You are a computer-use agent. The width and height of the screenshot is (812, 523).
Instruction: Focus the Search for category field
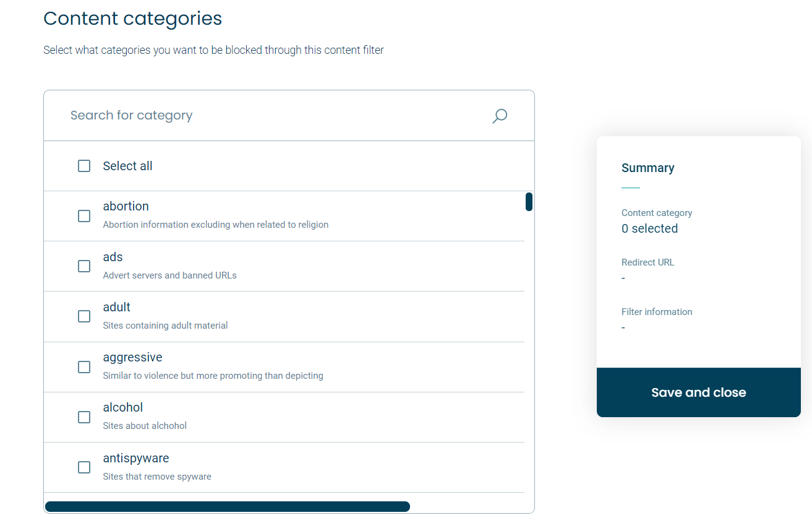point(289,116)
